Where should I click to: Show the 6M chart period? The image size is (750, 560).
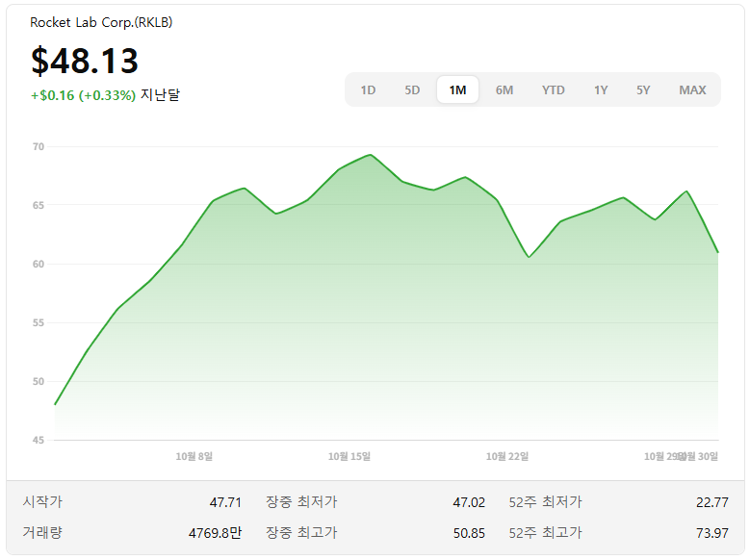click(x=504, y=90)
